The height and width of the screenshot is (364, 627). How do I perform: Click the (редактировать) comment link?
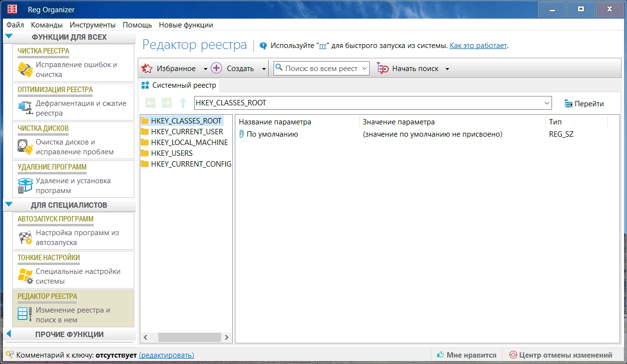166,355
